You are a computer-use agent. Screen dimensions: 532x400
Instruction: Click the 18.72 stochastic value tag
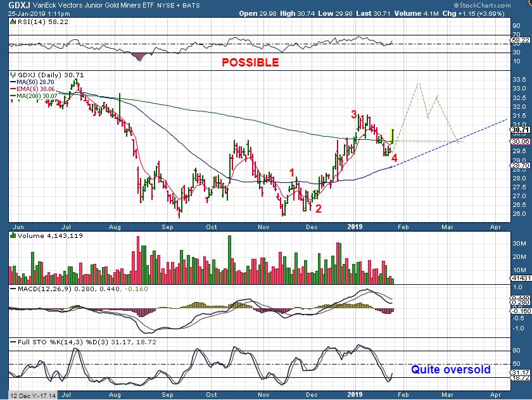(521, 377)
